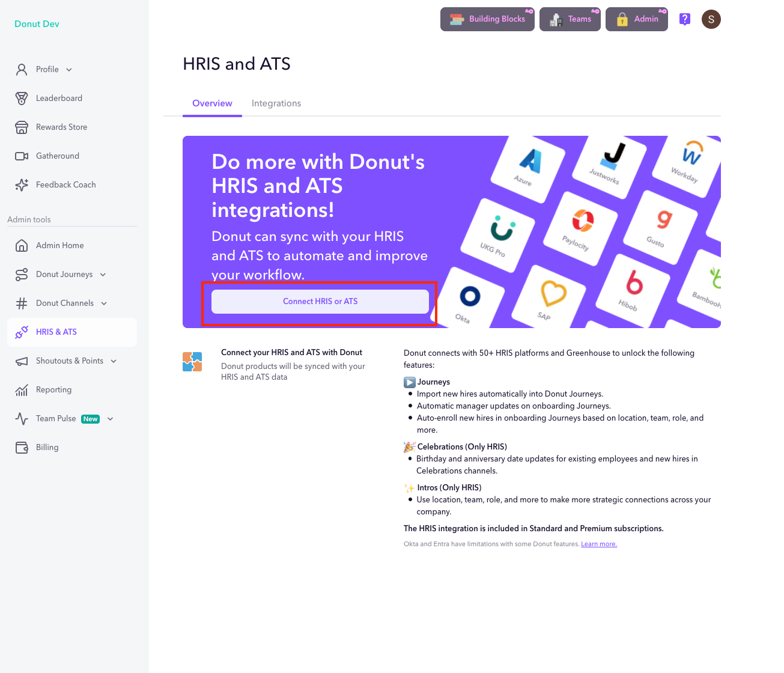The height and width of the screenshot is (673, 784).
Task: Expand the Profile dropdown chevron
Action: tap(69, 70)
